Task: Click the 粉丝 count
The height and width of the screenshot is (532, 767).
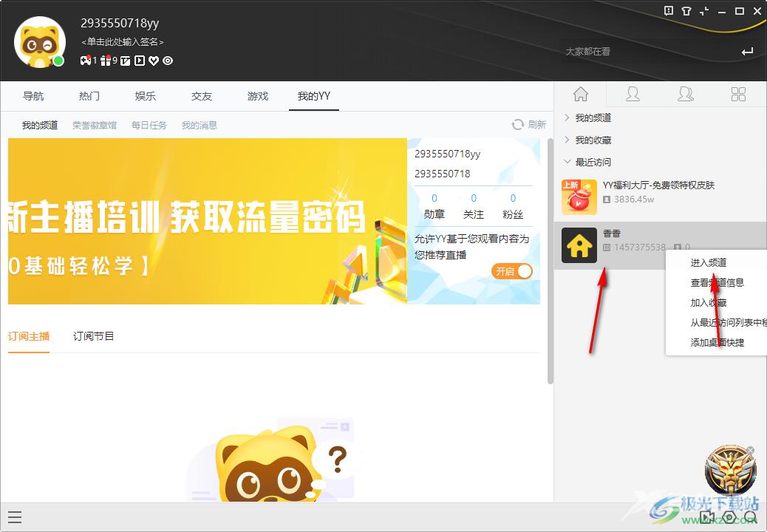Action: click(513, 198)
